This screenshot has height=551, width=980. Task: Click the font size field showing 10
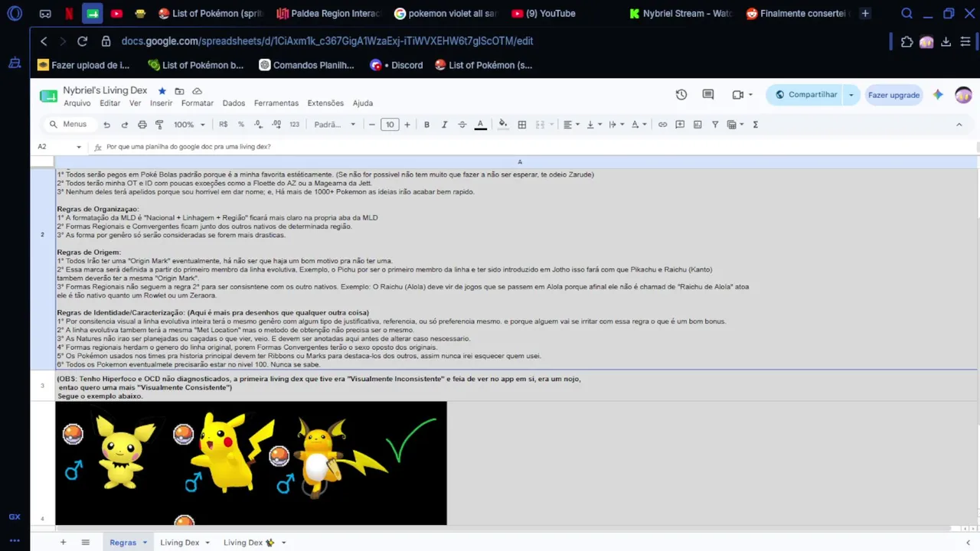click(x=390, y=125)
